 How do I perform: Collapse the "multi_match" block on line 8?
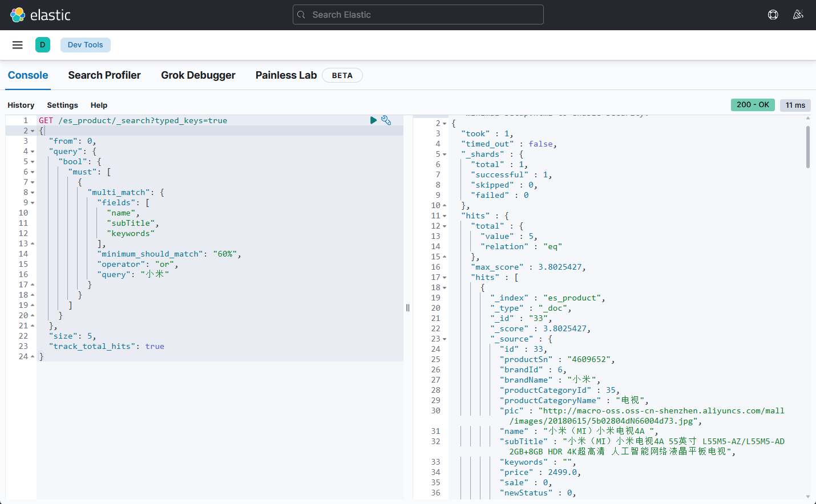point(33,193)
